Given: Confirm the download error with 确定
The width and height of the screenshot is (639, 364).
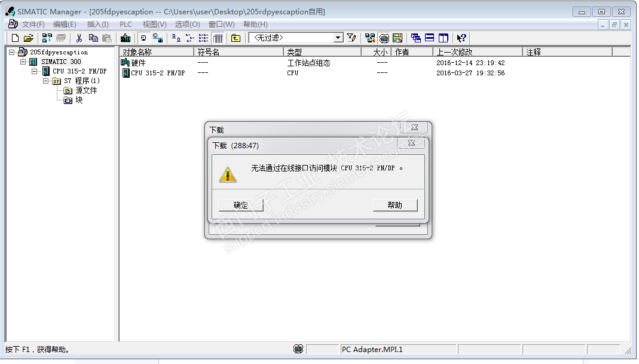Looking at the screenshot, I should pyautogui.click(x=241, y=205).
